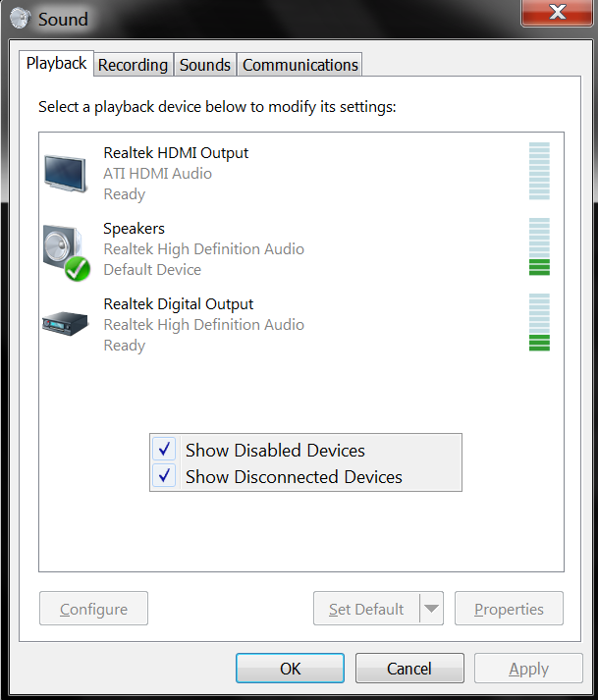Screen dimensions: 598x700
Task: Open the Set Default dropdown arrow
Action: click(x=431, y=608)
